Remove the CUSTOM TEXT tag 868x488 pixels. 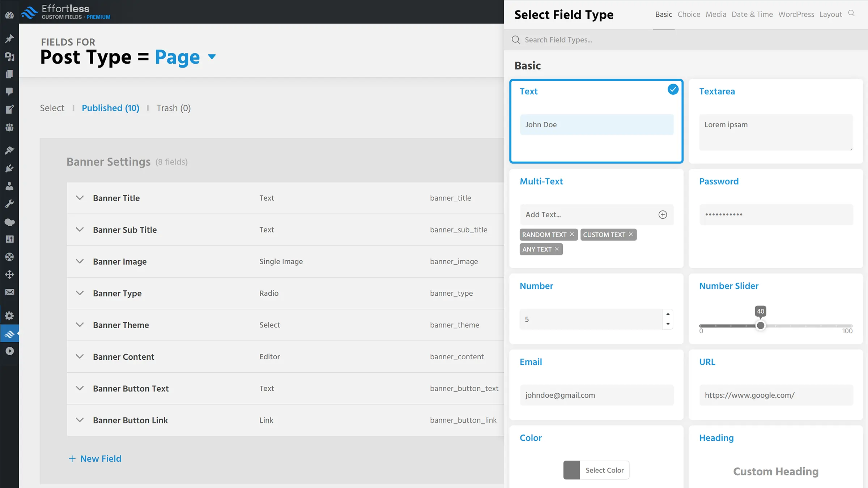[630, 234]
